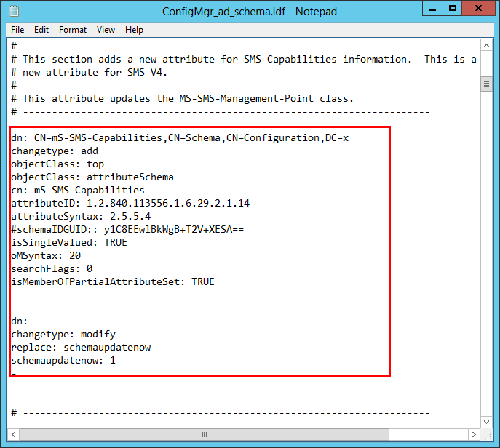The height and width of the screenshot is (448, 500).
Task: Open the Format menu
Action: click(x=73, y=30)
